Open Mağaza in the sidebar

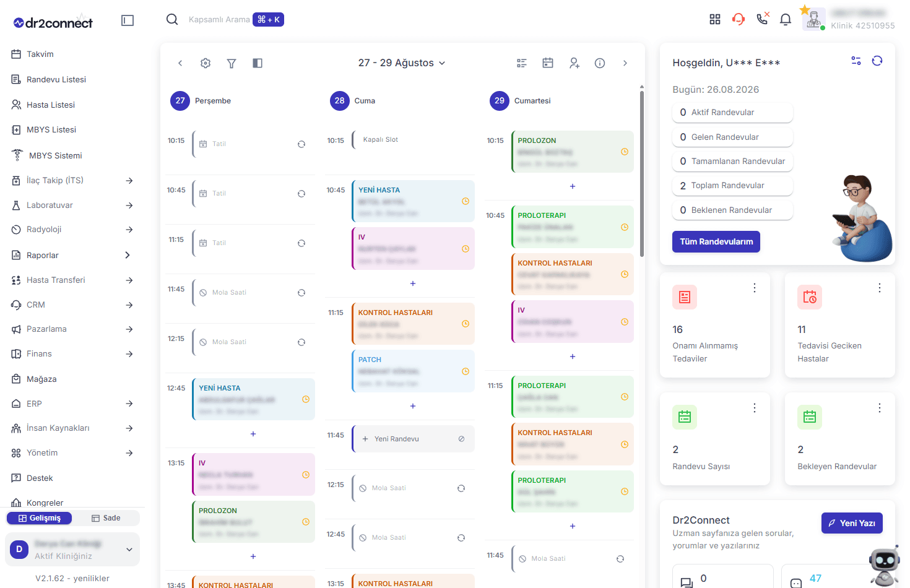[41, 379]
